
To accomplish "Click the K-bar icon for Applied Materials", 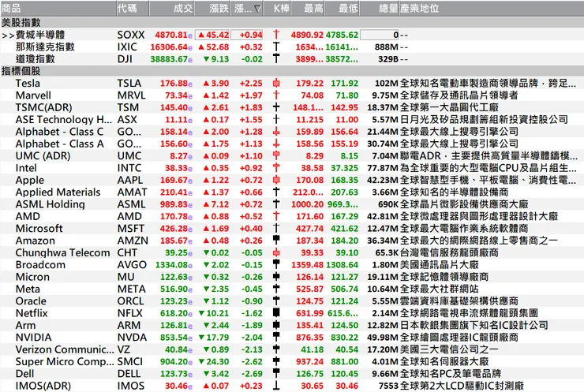I will (x=276, y=192).
